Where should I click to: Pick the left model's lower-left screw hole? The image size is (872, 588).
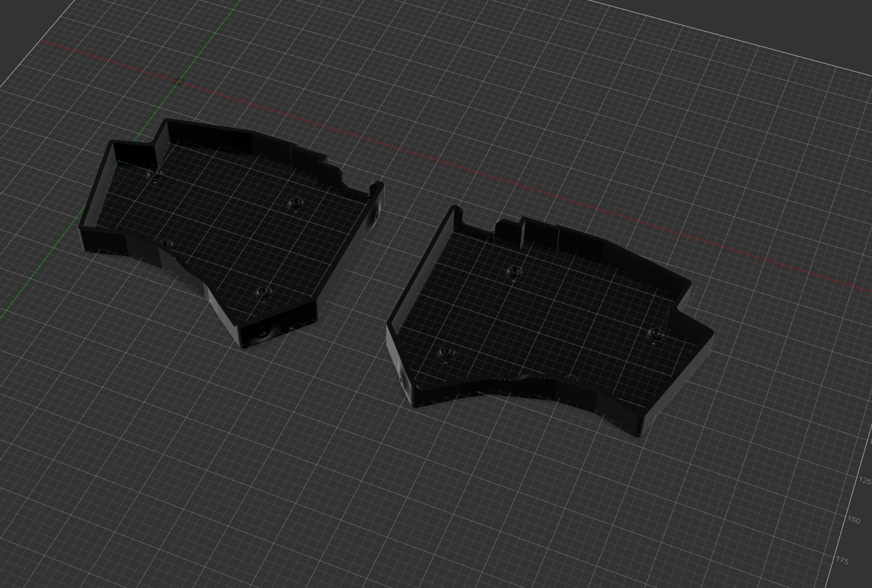[x=166, y=244]
